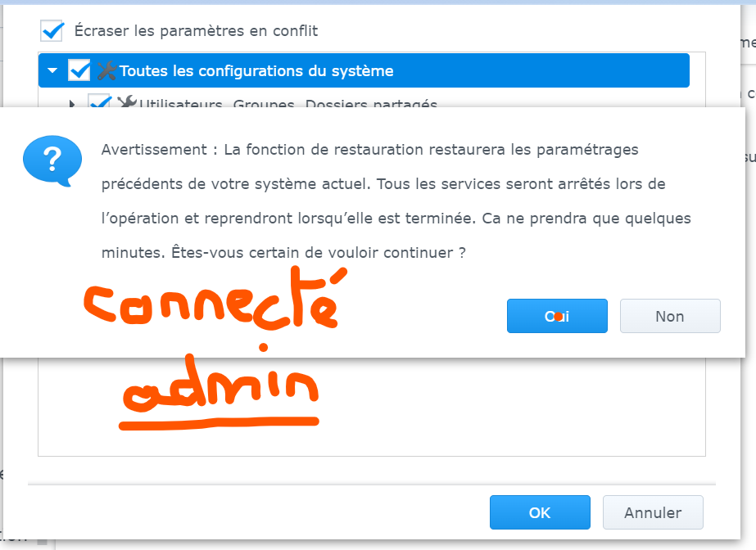Toggle the Écraser les paramètres en conflit checkbox
Viewport: 756px width, 550px height.
coord(52,31)
